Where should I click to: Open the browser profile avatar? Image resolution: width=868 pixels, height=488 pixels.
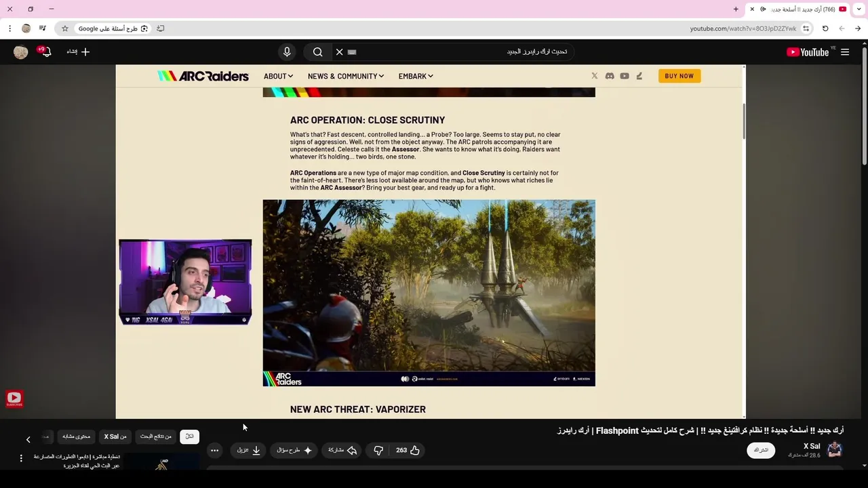click(26, 28)
